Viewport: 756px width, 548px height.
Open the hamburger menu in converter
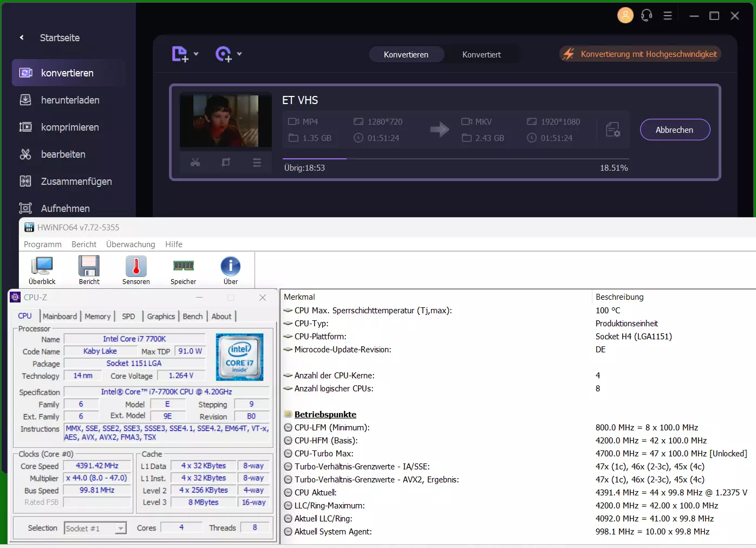coord(668,16)
